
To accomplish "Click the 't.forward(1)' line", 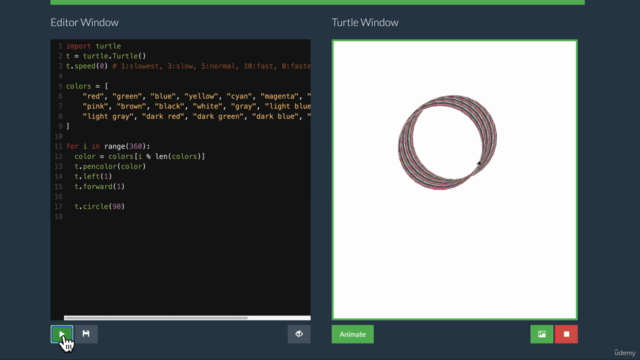I will [100, 187].
